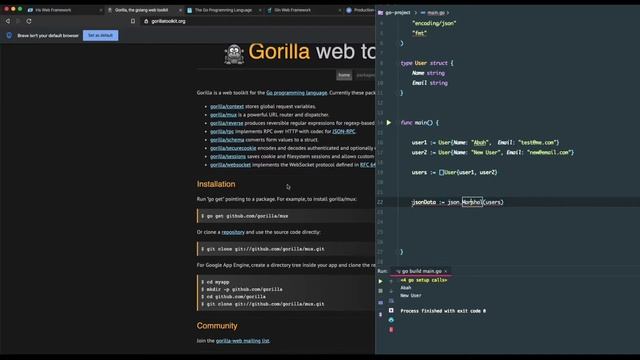Rerun program with Run panel play icon
The width and height of the screenshot is (640, 360).
[380, 281]
